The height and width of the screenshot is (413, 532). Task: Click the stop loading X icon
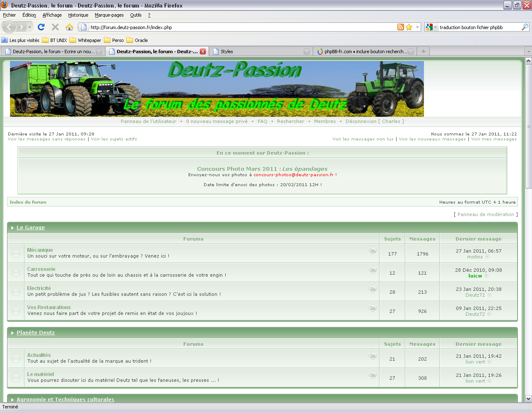tap(55, 27)
